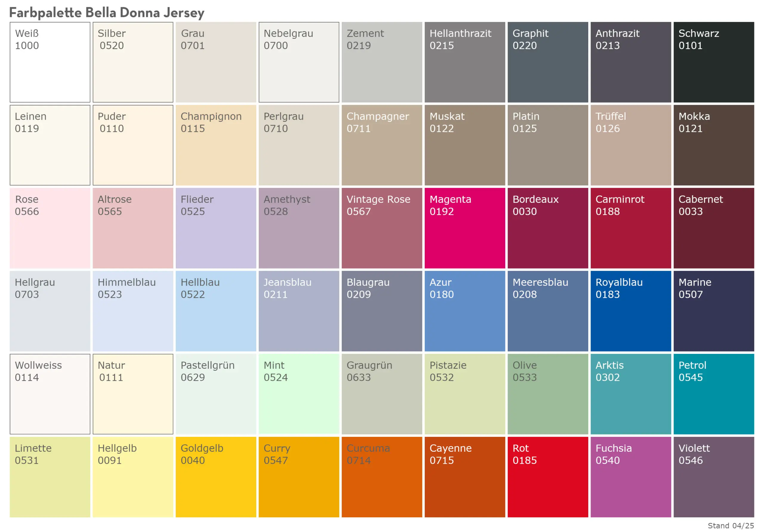
Task: Select the Vintage Rose 0567 swatch
Action: coord(382,228)
